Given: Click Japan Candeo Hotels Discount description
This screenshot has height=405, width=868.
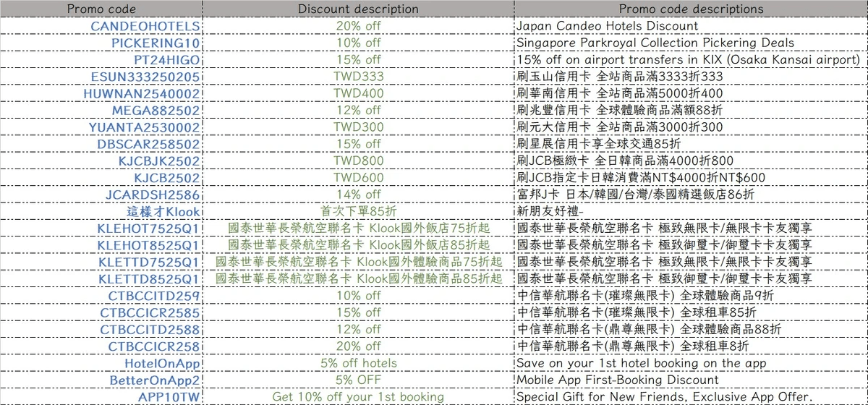Looking at the screenshot, I should (608, 26).
